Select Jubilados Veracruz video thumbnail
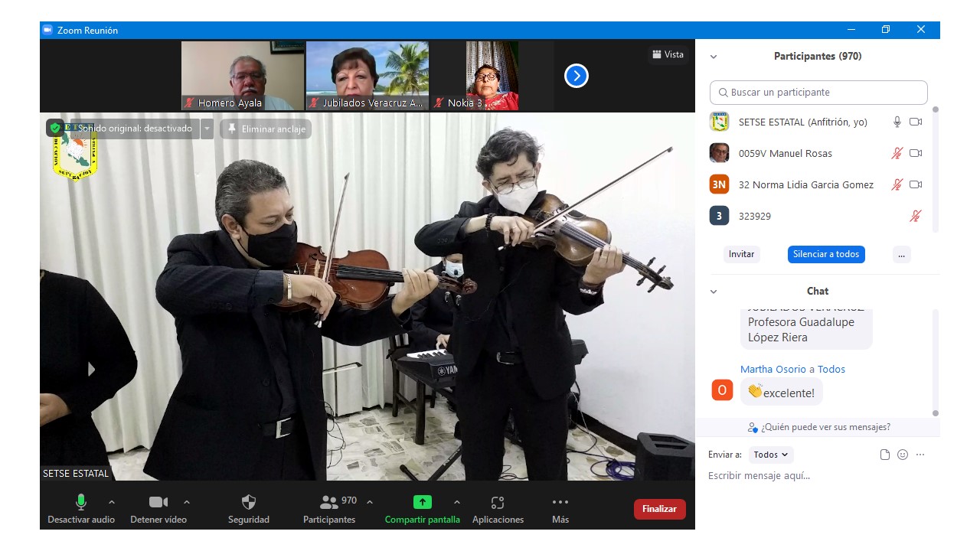The width and height of the screenshot is (980, 551). pyautogui.click(x=367, y=76)
